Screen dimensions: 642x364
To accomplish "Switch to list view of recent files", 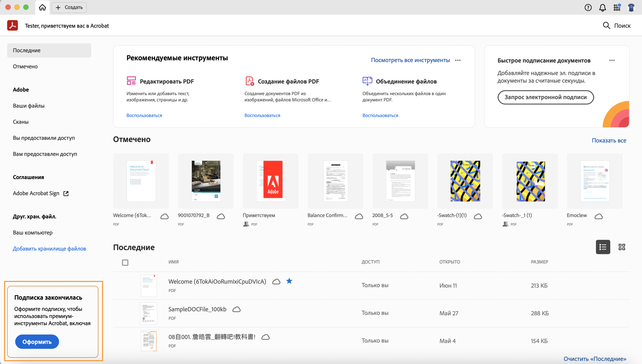I will (603, 247).
